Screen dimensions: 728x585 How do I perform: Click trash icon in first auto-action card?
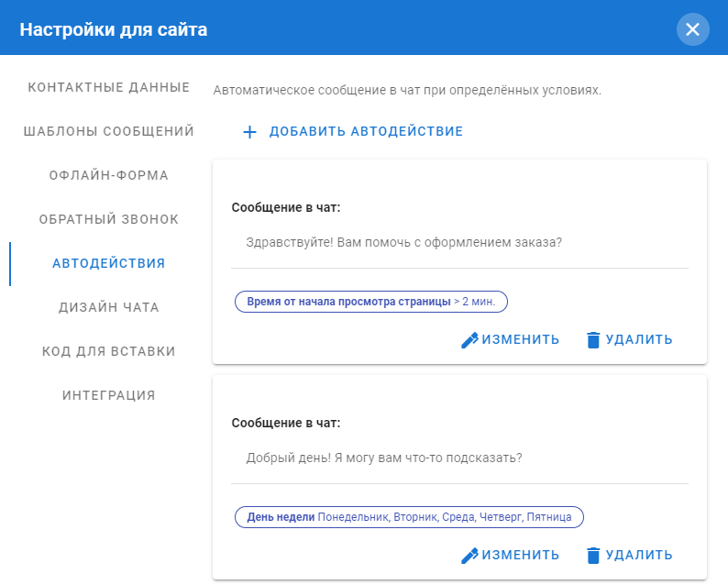593,340
